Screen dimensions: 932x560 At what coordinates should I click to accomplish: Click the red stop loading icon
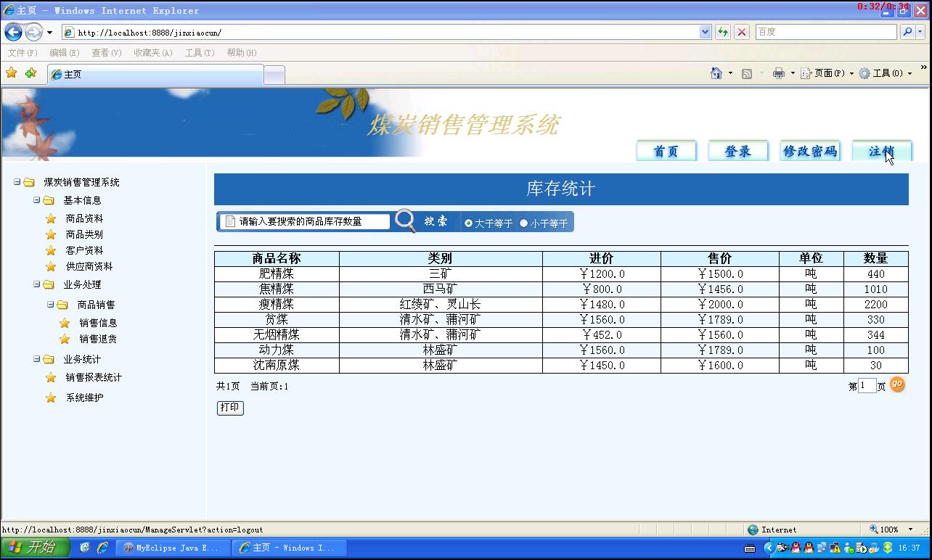[x=742, y=32]
